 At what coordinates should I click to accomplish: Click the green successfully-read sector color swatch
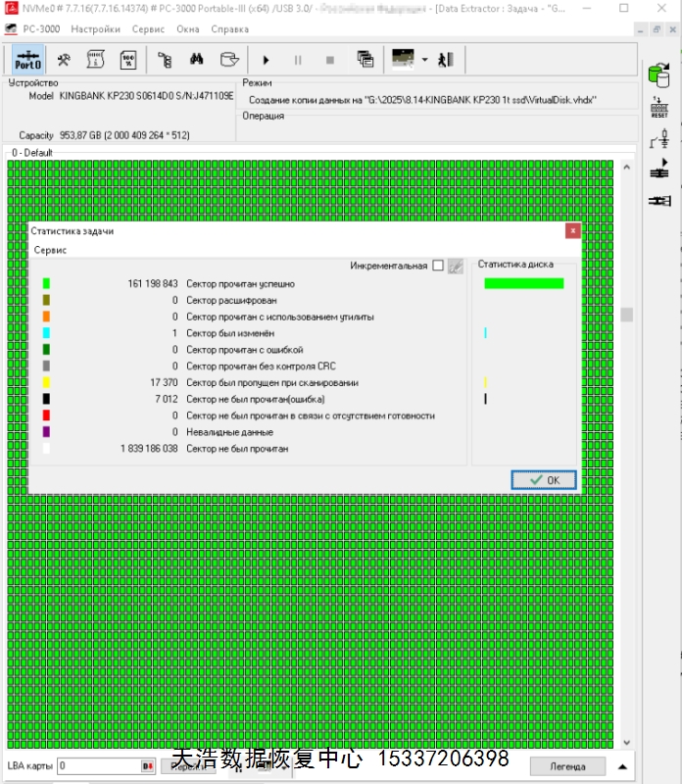click(46, 284)
